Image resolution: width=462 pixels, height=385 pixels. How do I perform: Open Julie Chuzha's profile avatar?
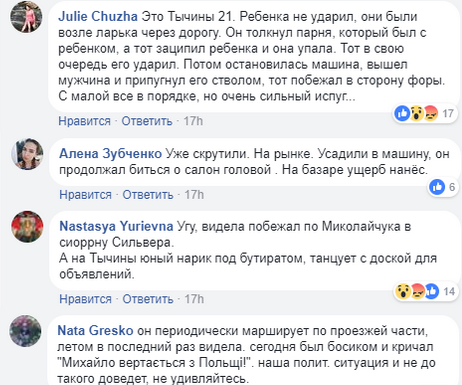point(26,17)
